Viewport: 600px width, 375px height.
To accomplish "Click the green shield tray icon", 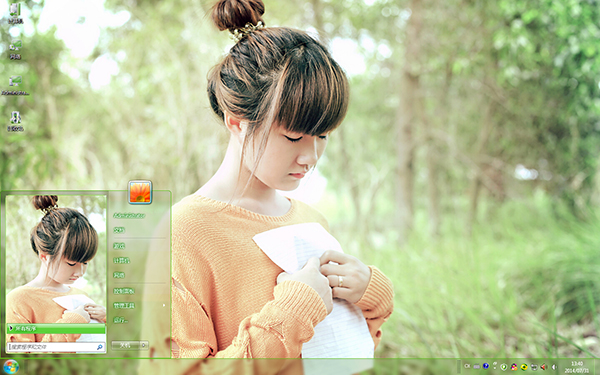I will [x=504, y=367].
